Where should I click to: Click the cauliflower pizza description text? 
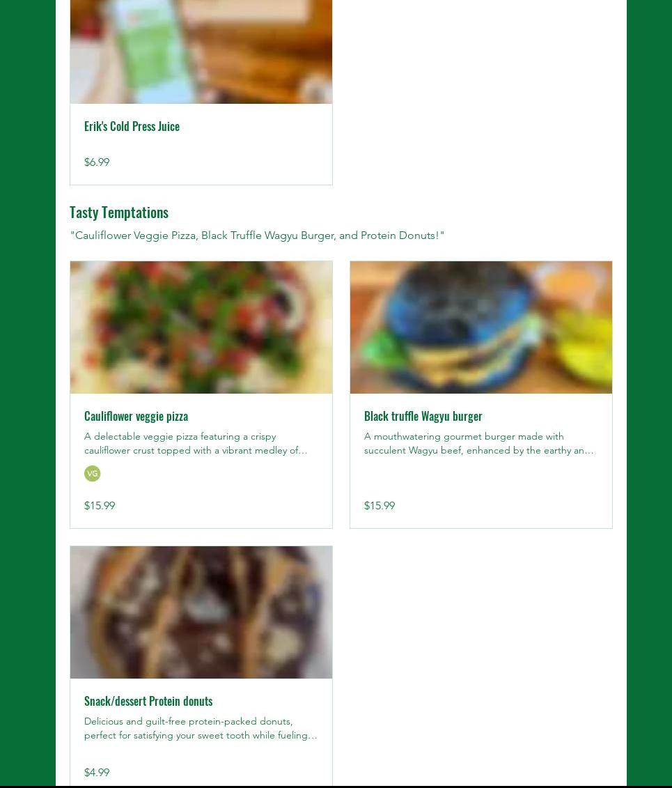pos(196,443)
